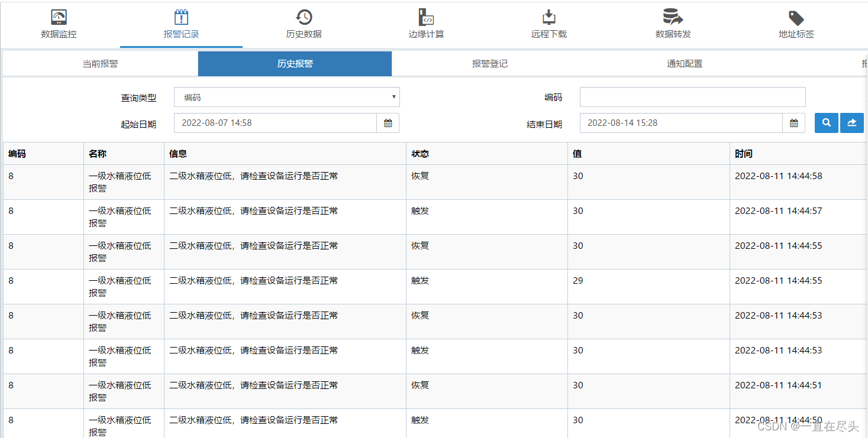Screen dimensions: 868x438
Task: Click 触发 status in the 14:44:57 row
Action: tap(420, 211)
